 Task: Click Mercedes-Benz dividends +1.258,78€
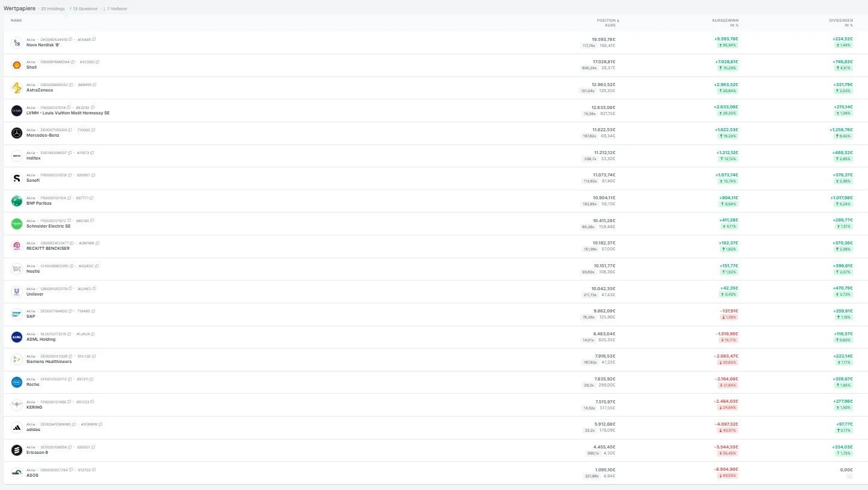click(x=840, y=129)
